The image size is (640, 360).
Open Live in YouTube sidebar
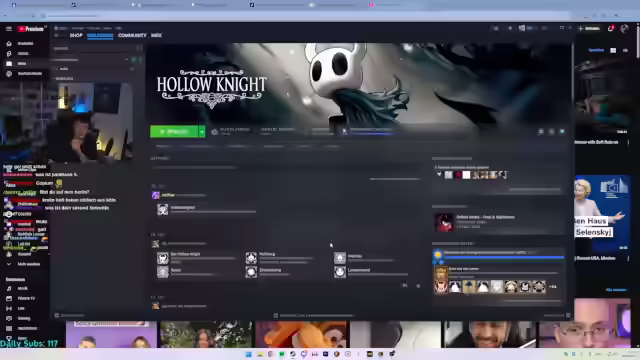16,308
